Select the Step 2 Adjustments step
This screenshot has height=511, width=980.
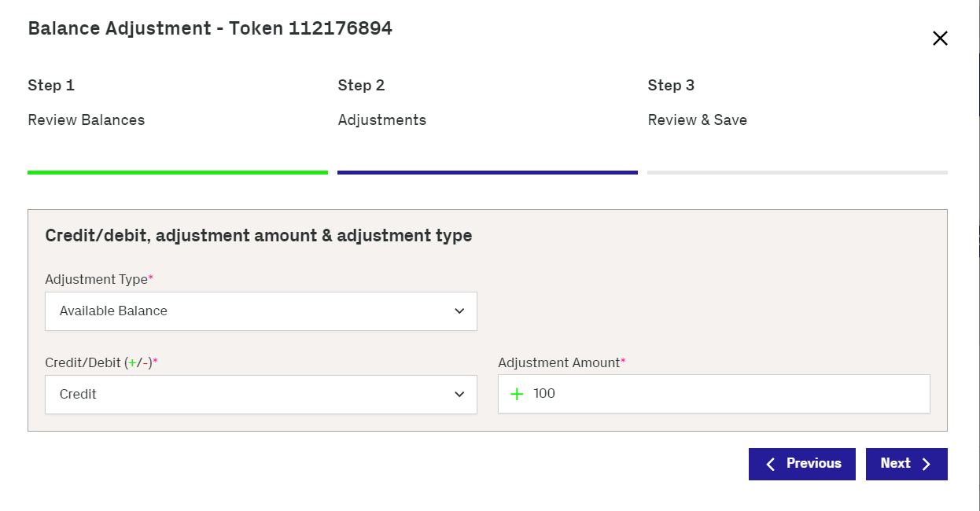pos(382,103)
